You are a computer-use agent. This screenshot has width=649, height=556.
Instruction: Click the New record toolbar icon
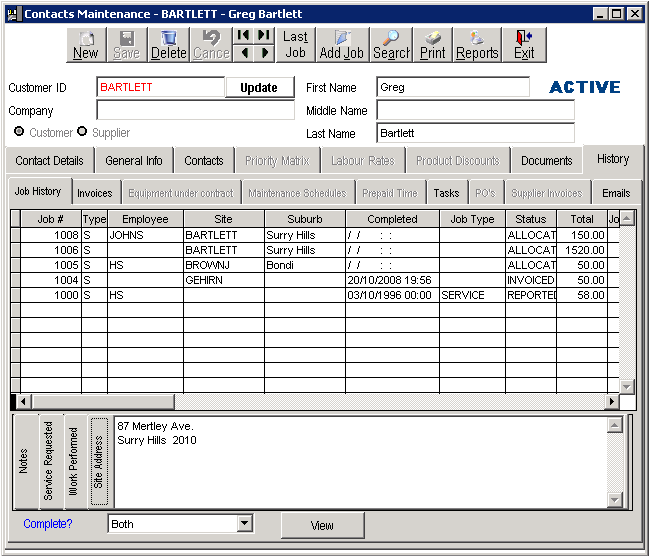86,45
